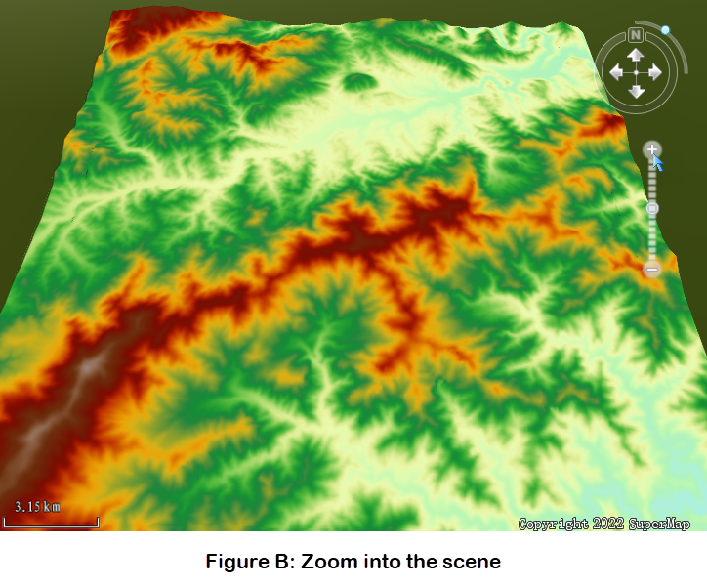Pan right using the right arrow
707x588 pixels.
653,72
